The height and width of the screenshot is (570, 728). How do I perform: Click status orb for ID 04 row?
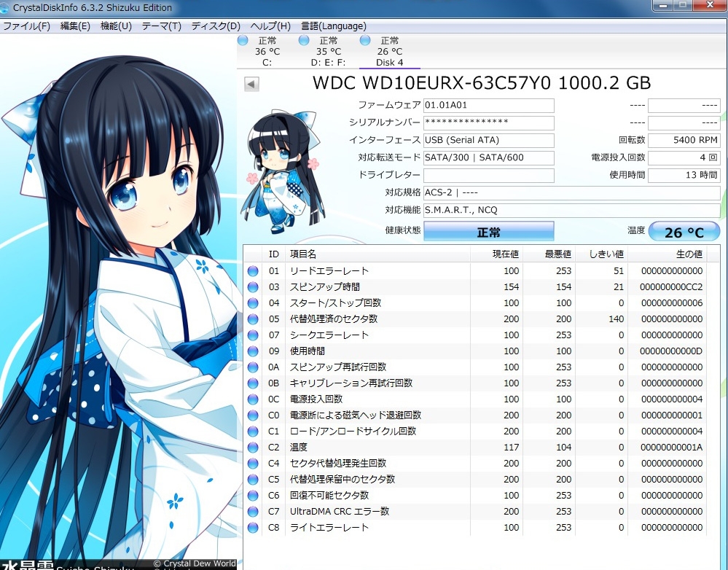tap(253, 303)
